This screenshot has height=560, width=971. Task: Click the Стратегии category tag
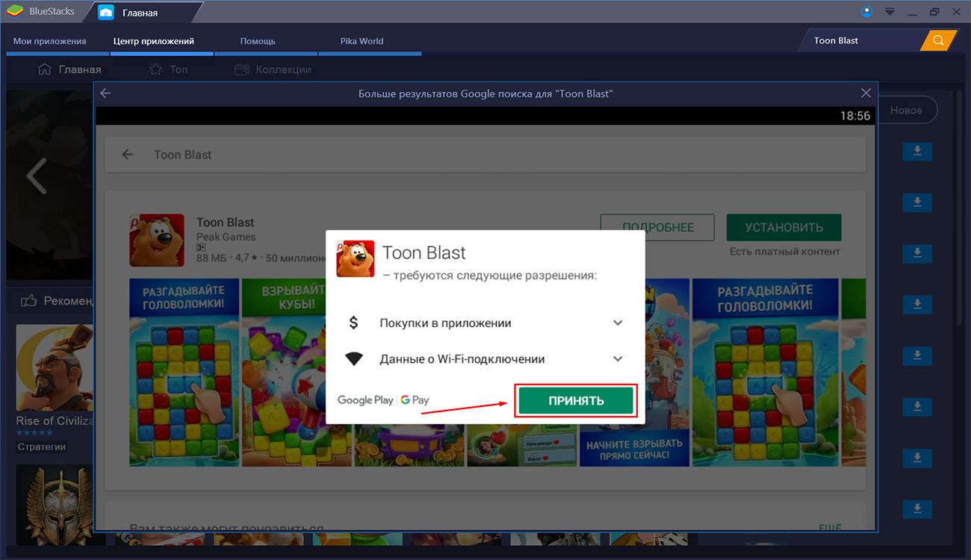coord(42,447)
